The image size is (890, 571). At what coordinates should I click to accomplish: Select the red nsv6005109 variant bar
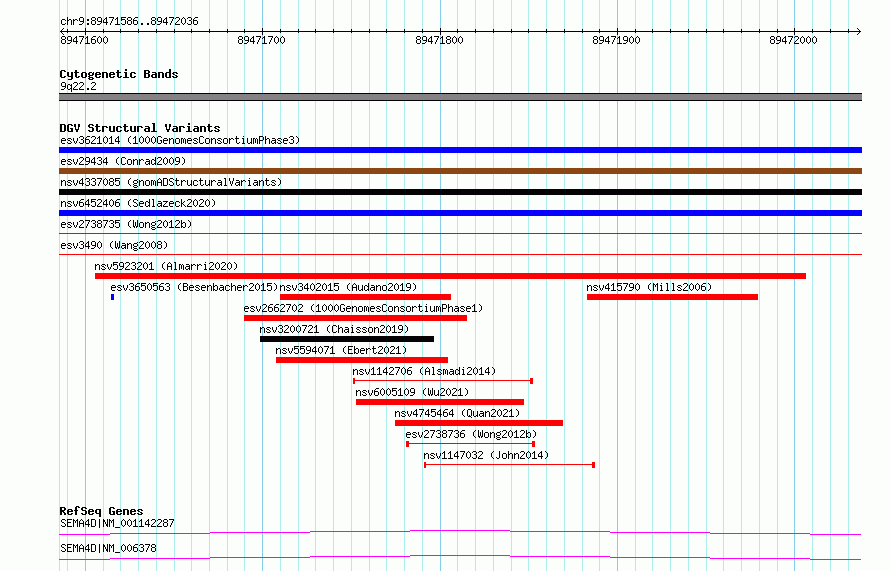pos(440,402)
